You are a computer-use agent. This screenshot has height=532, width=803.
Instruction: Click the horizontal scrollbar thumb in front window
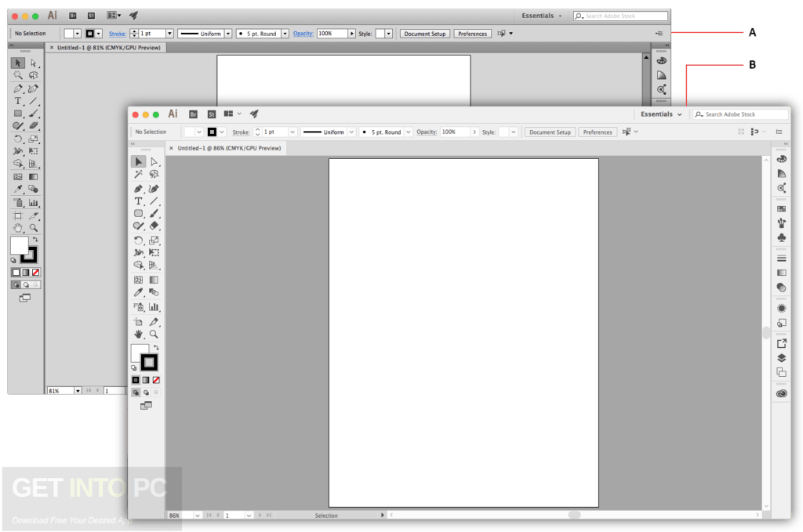click(575, 515)
